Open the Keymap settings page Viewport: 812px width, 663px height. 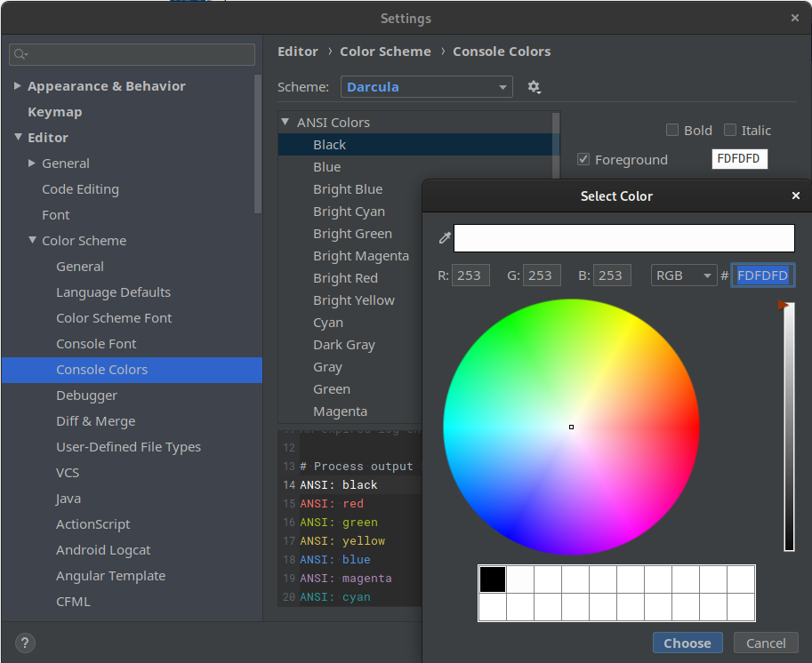tap(55, 112)
